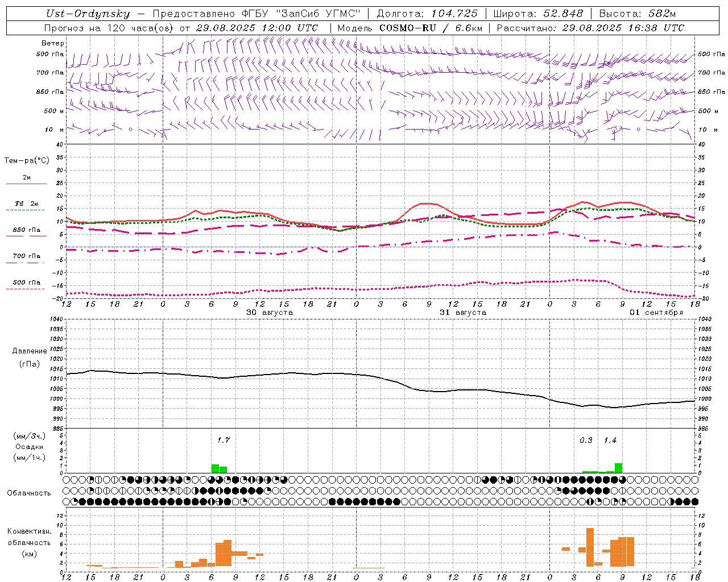Select the Тем-ра(°C) panel label
Image resolution: width=728 pixels, height=582 pixels.
tap(27, 160)
